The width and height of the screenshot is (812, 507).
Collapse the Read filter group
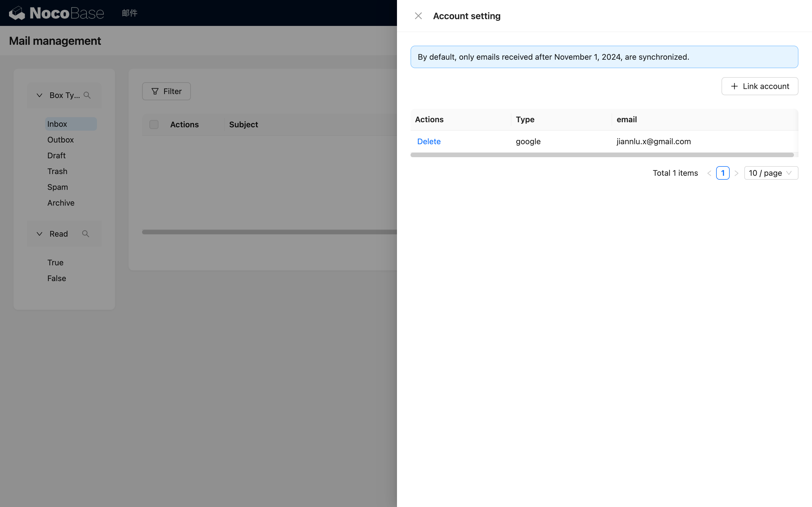39,234
